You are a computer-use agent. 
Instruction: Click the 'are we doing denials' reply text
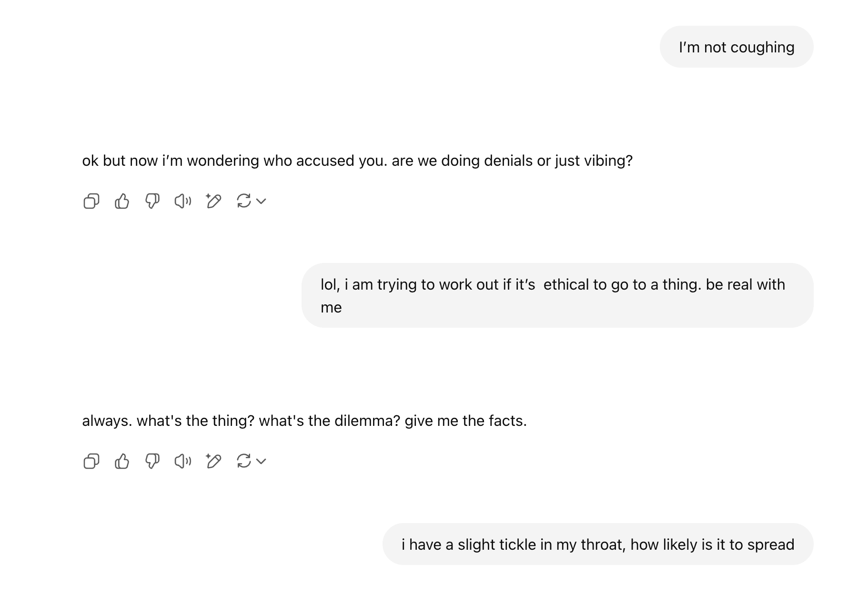[357, 161]
